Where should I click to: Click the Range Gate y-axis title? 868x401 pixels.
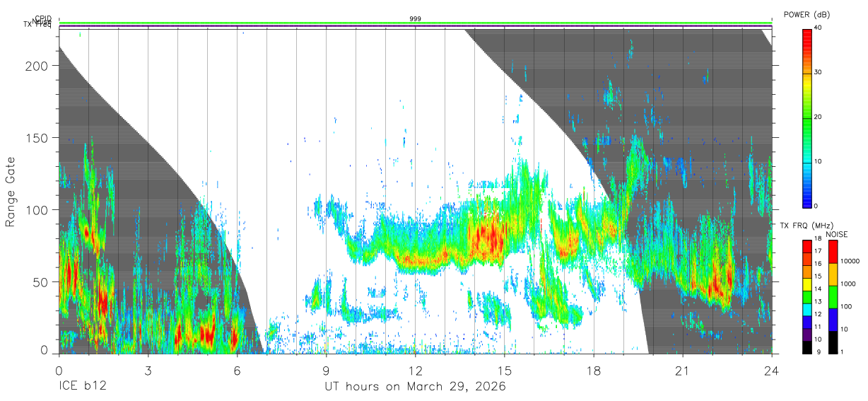(11, 192)
